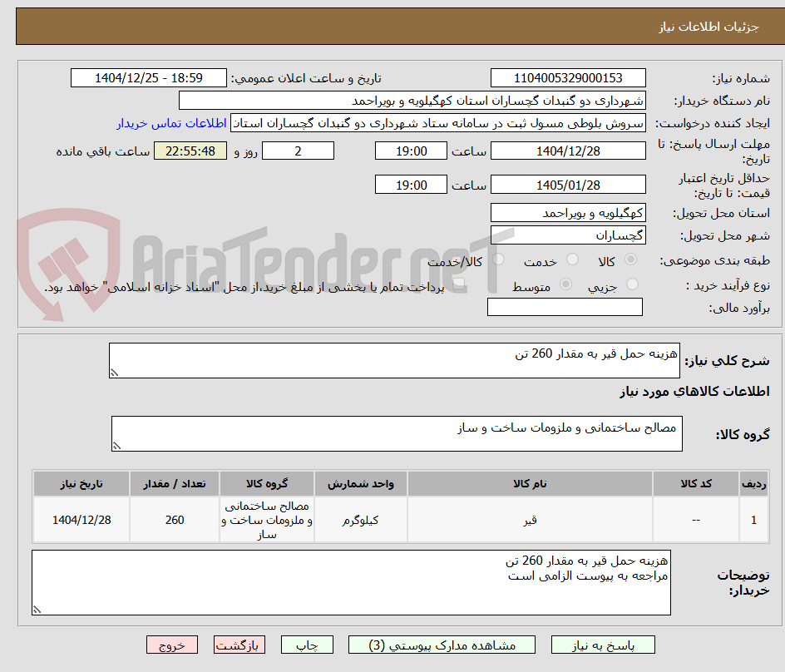Click the price validity hour 19:00 field
The width and height of the screenshot is (785, 672).
pos(411,185)
